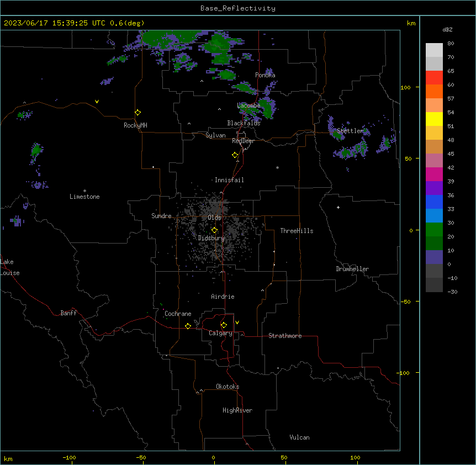
Task: Click the ThreeHills label
Action: [297, 231]
